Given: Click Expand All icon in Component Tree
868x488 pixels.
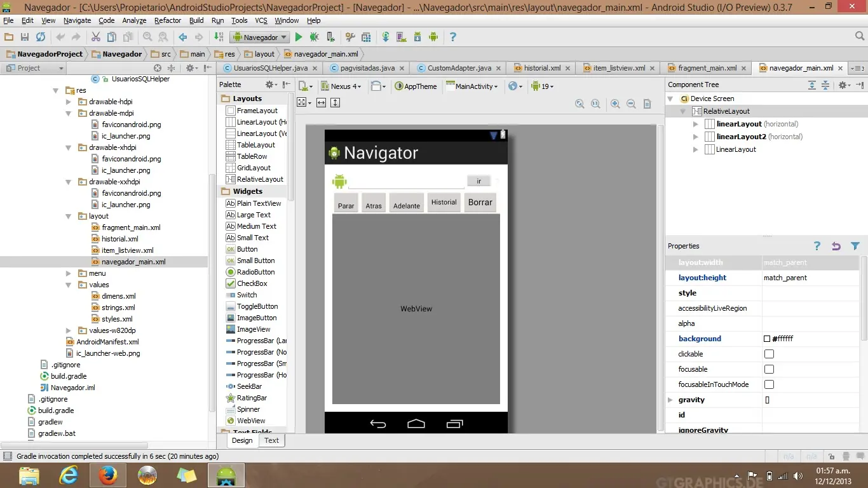Looking at the screenshot, I should [x=812, y=85].
